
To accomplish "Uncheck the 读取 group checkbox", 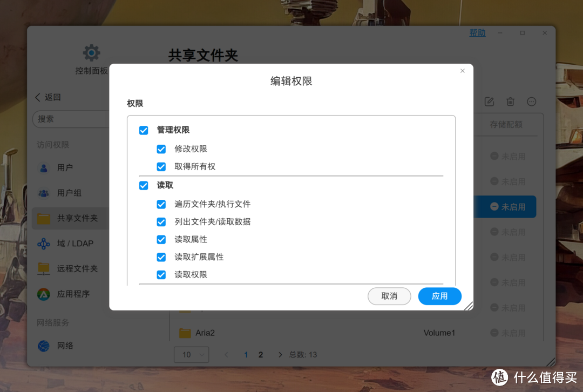I will (144, 185).
